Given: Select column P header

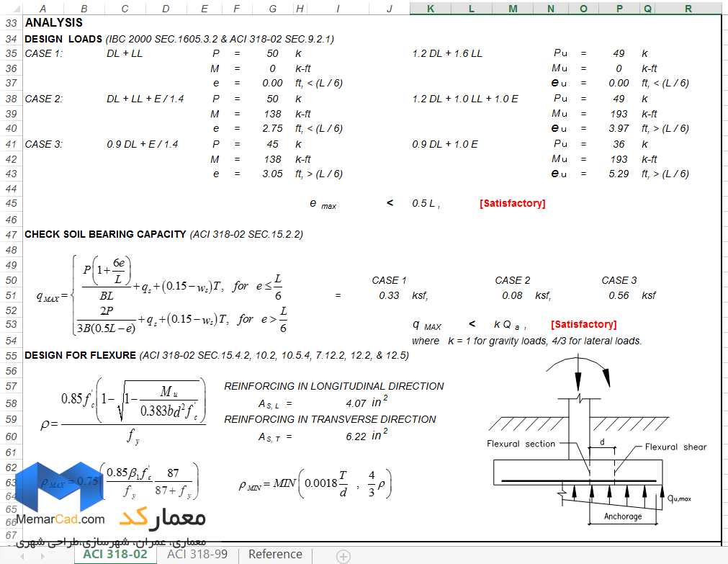Looking at the screenshot, I should (619, 9).
